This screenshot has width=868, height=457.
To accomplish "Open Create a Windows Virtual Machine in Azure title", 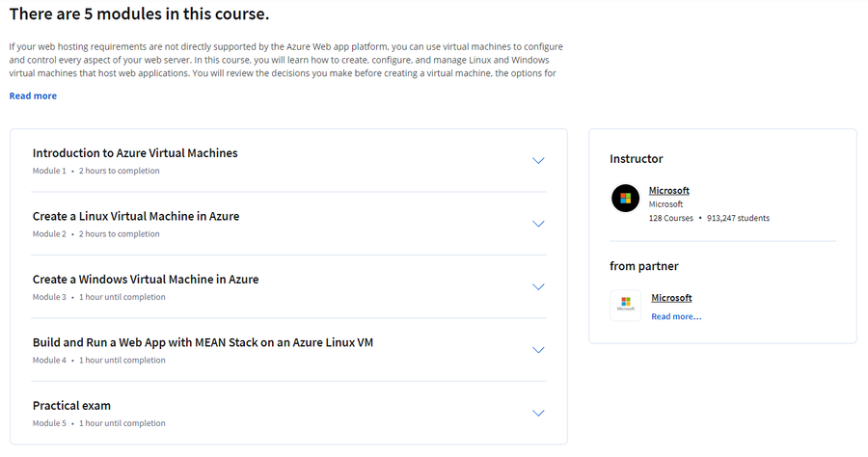I will tap(146, 280).
